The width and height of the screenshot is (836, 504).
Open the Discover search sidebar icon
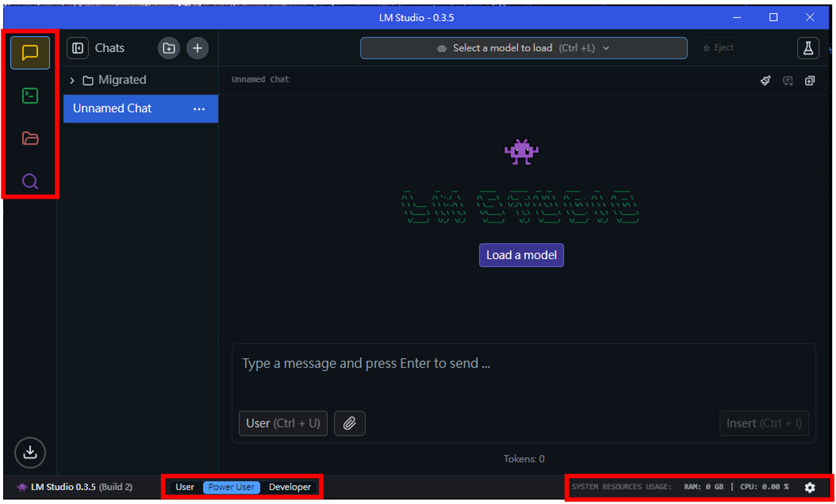pyautogui.click(x=30, y=182)
